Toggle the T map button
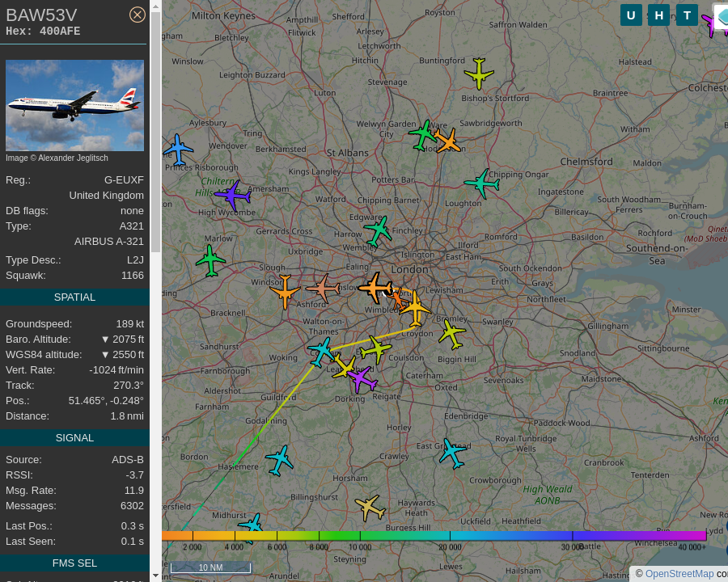Viewport: 728px width, 582px height. point(687,15)
